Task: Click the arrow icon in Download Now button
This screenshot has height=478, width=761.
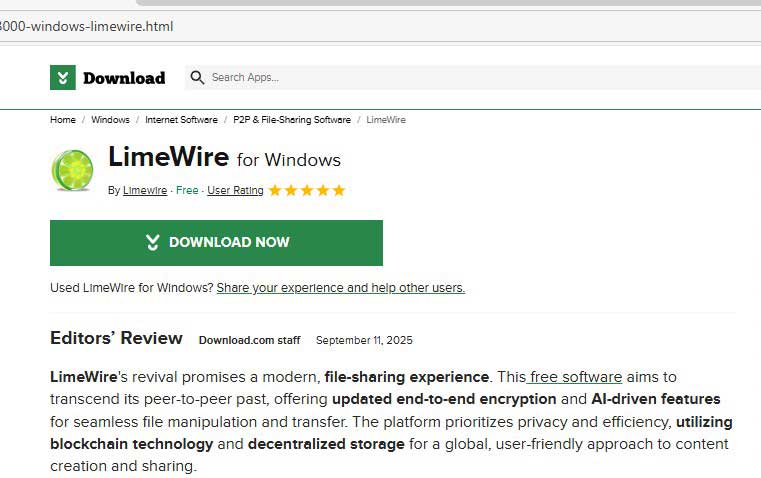Action: 152,242
